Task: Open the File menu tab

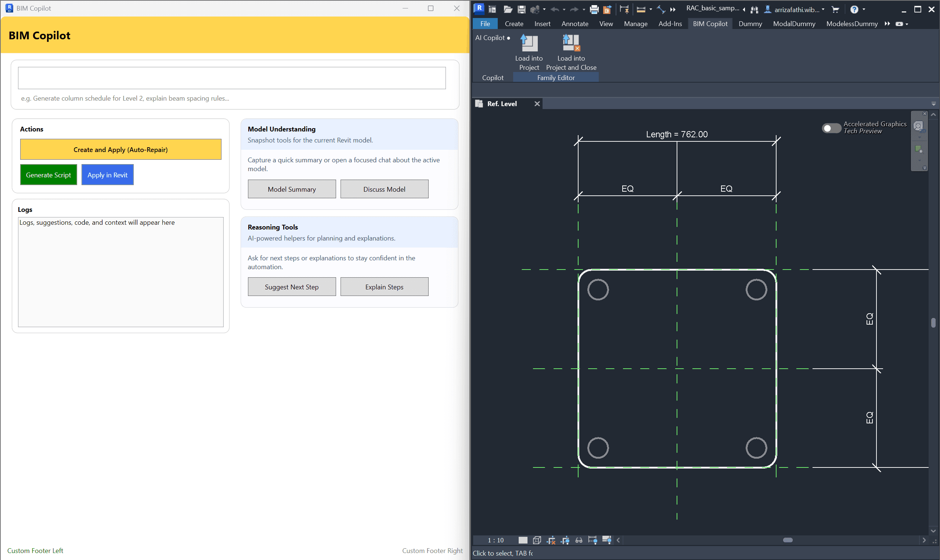Action: point(485,24)
